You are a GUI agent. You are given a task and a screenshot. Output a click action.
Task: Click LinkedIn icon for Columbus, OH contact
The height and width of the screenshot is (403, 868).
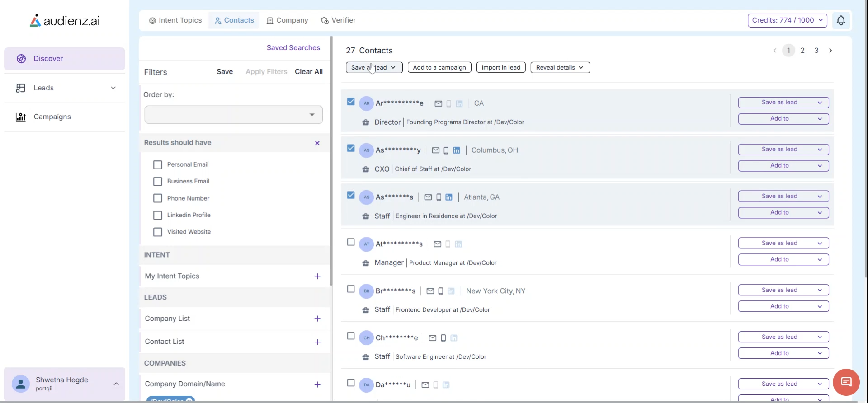pyautogui.click(x=457, y=150)
